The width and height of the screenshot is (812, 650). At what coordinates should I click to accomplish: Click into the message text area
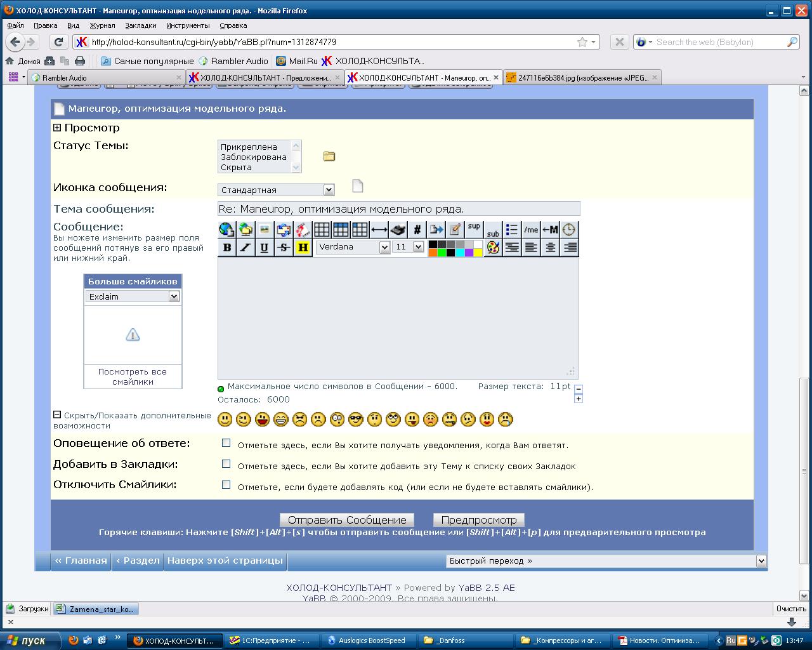point(398,317)
